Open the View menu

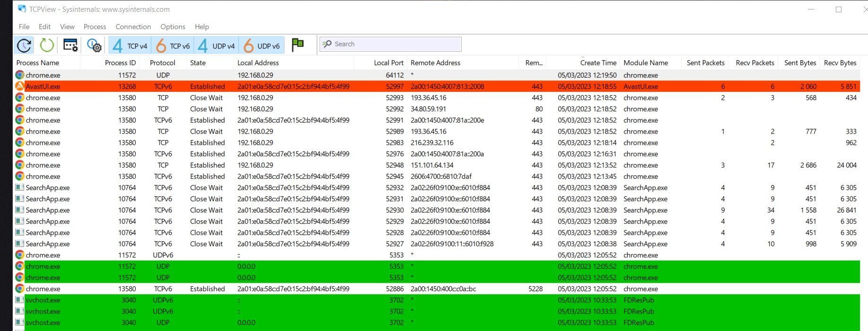[67, 27]
